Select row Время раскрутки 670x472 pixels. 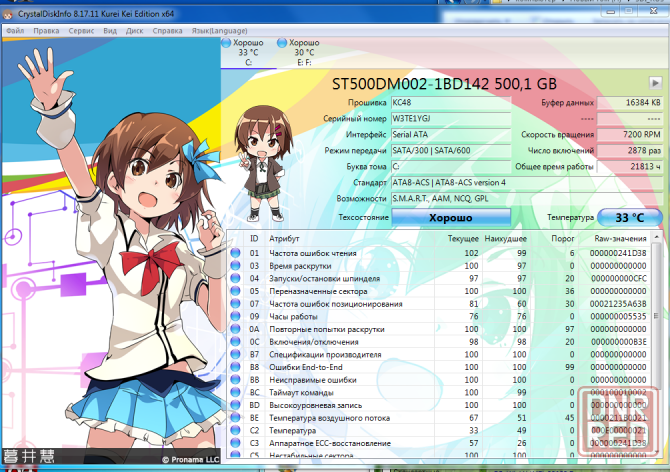(440, 266)
